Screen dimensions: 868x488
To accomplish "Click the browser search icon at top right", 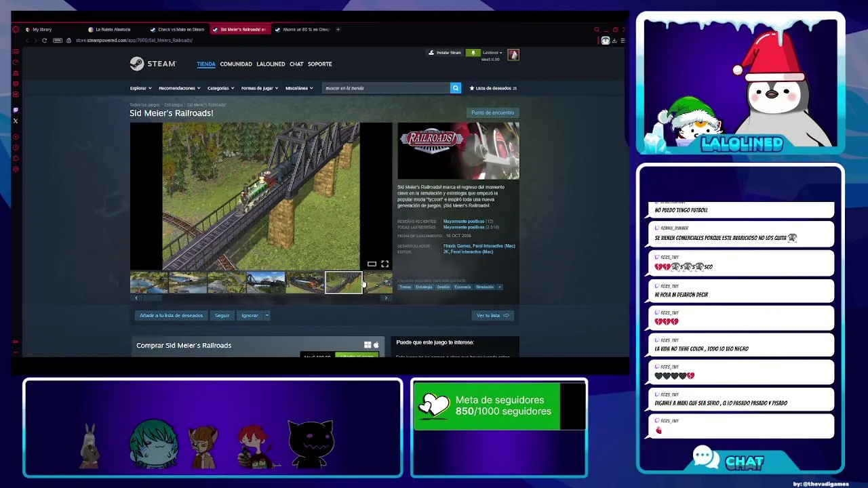I will click(x=597, y=29).
